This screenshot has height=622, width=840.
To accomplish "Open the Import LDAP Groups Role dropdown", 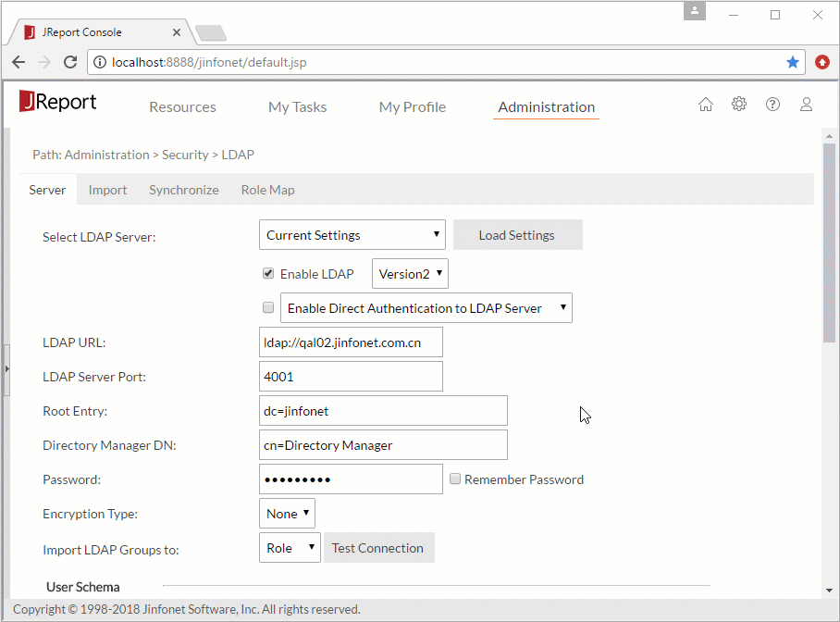I will (x=290, y=547).
